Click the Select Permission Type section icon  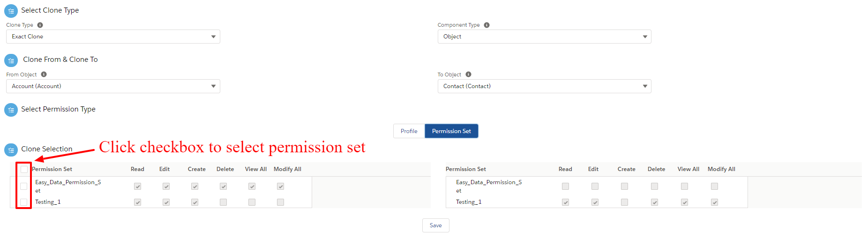tap(11, 110)
